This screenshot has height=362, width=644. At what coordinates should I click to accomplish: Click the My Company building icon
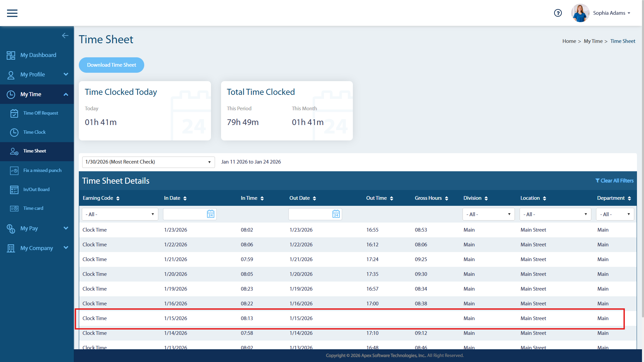tap(11, 248)
